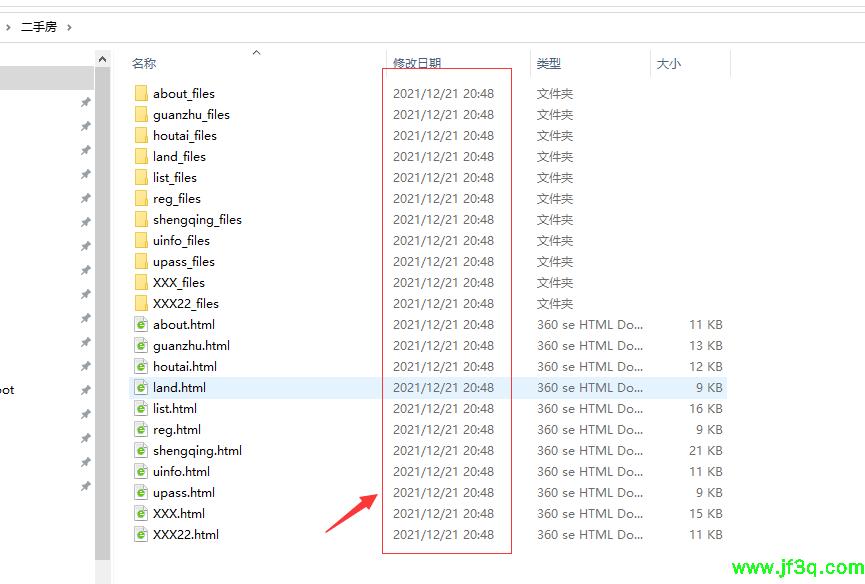Sort by 大小 column header
Image resolution: width=865 pixels, height=584 pixels.
tap(668, 64)
